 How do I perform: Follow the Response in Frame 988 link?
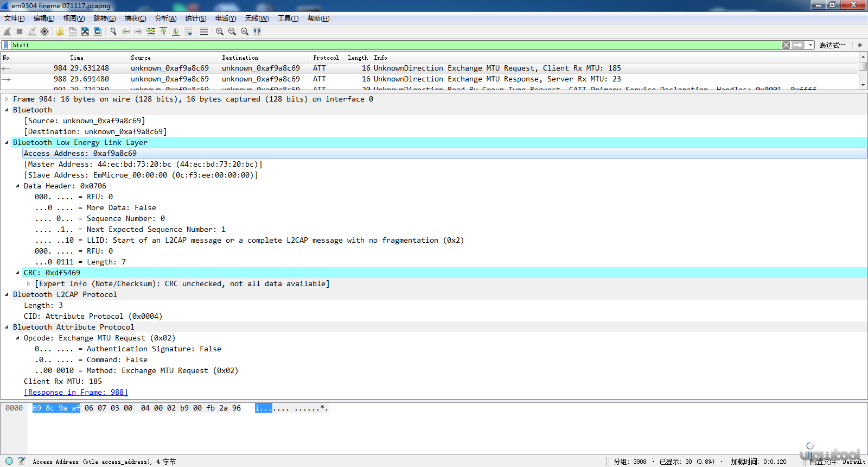tap(76, 392)
